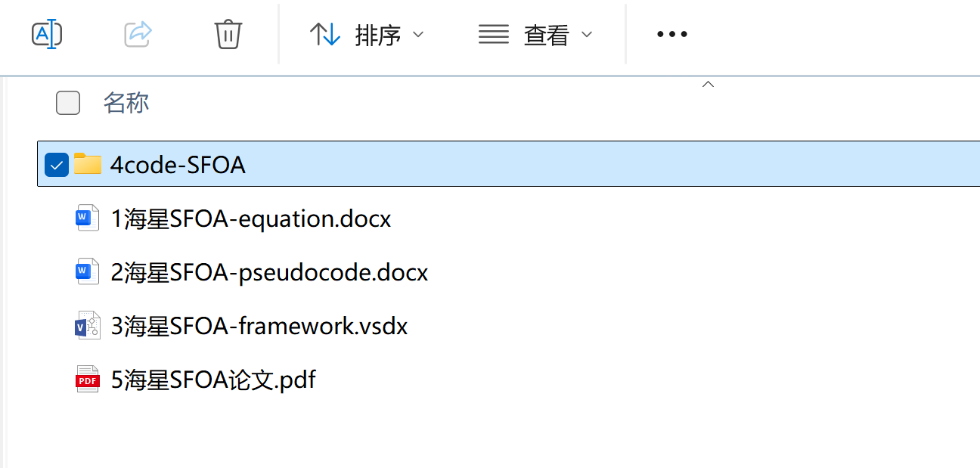Click Word icon of 2海星SFOA-pseudocode.docx
Screen dimensions: 980x468
88,271
